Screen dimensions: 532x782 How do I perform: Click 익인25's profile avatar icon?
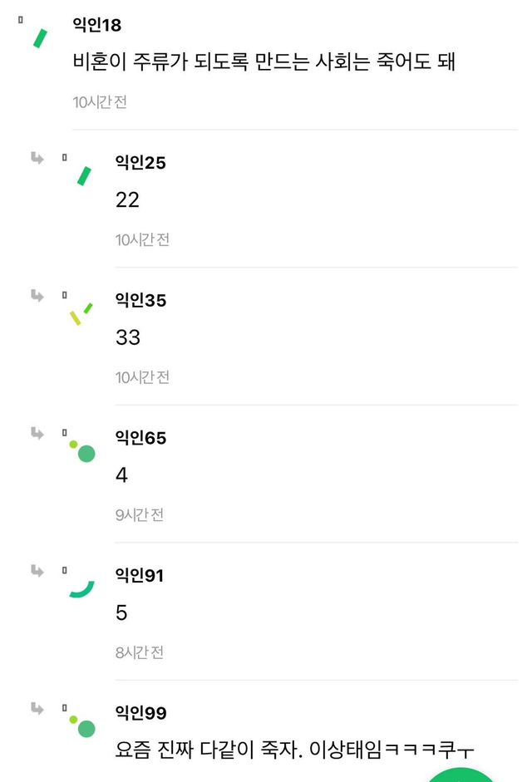(83, 175)
